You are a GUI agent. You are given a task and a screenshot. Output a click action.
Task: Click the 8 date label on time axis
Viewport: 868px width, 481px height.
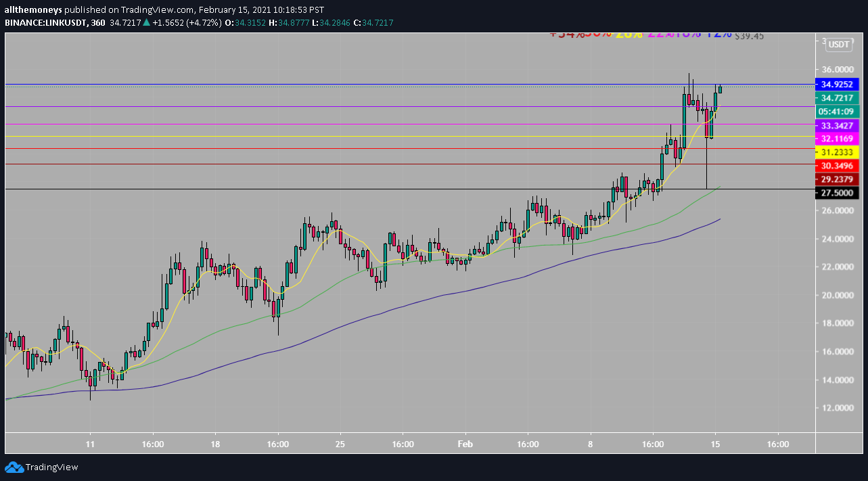pyautogui.click(x=591, y=444)
